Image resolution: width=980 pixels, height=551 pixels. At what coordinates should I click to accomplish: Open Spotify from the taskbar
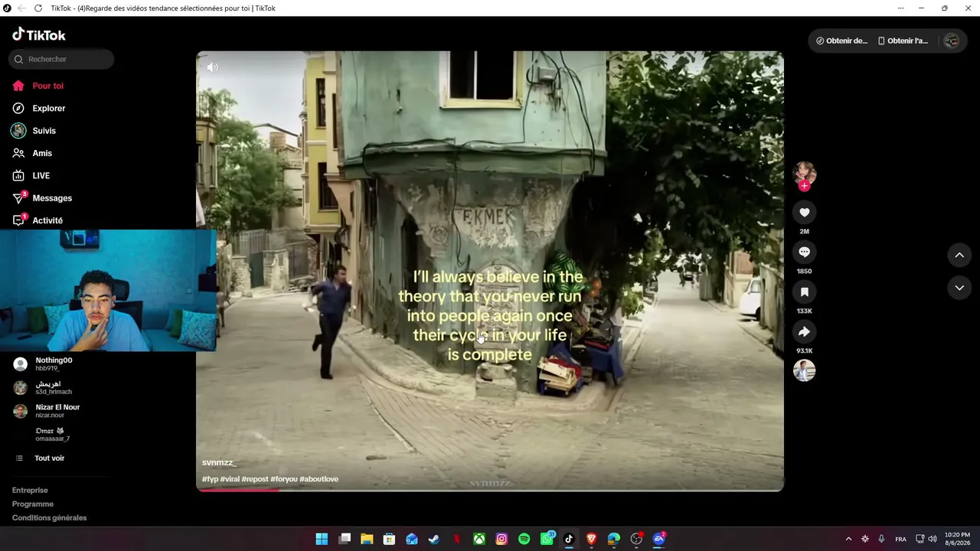[524, 539]
